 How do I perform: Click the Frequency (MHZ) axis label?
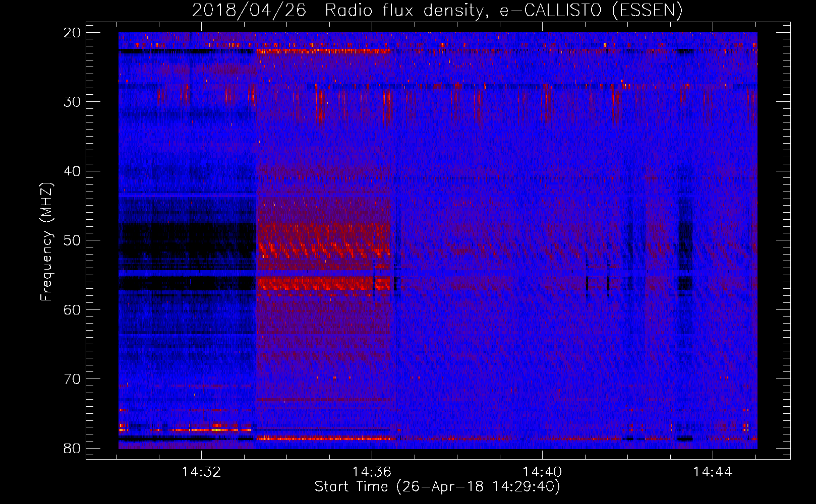coord(46,242)
